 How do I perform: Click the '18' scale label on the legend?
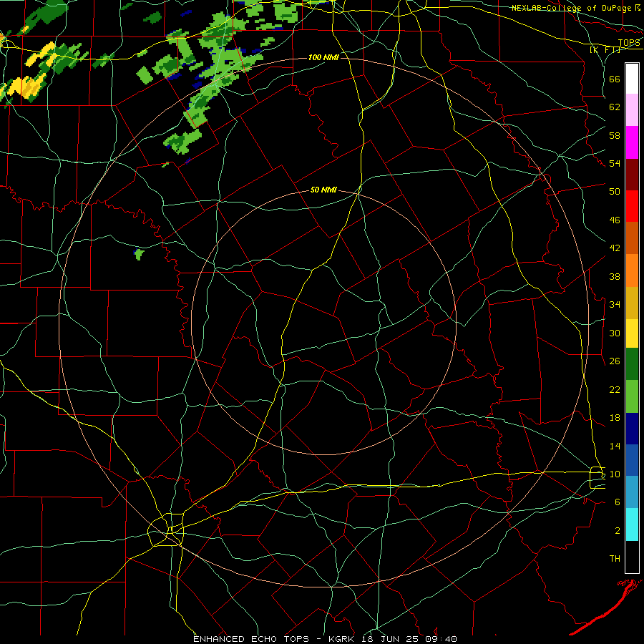pos(615,418)
